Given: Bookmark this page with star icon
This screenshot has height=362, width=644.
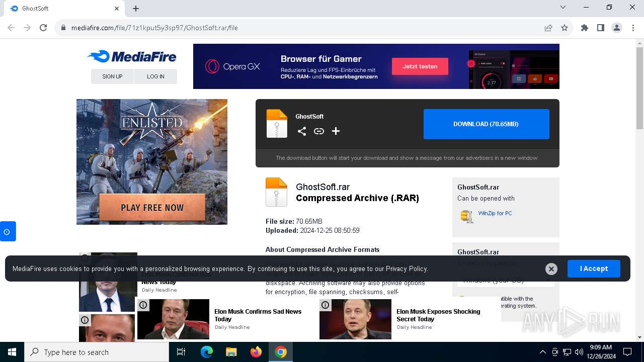Looking at the screenshot, I should click(x=565, y=28).
